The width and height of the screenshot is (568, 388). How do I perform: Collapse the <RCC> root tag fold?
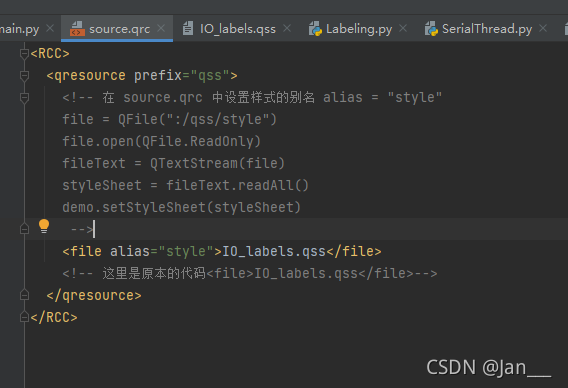[x=24, y=54]
